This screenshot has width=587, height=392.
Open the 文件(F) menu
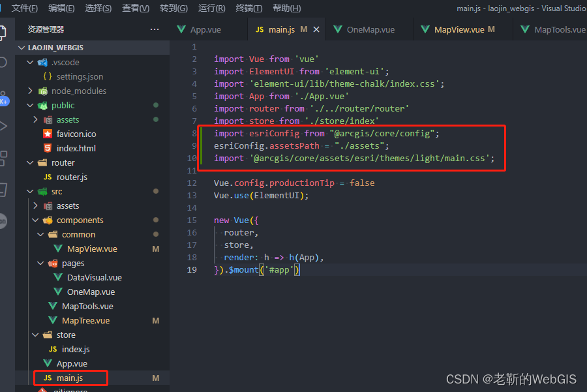[25, 8]
